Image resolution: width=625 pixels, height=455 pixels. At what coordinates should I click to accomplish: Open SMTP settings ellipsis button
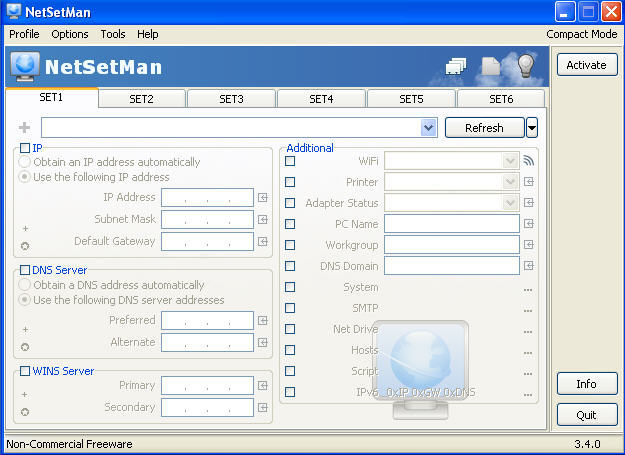click(x=528, y=310)
